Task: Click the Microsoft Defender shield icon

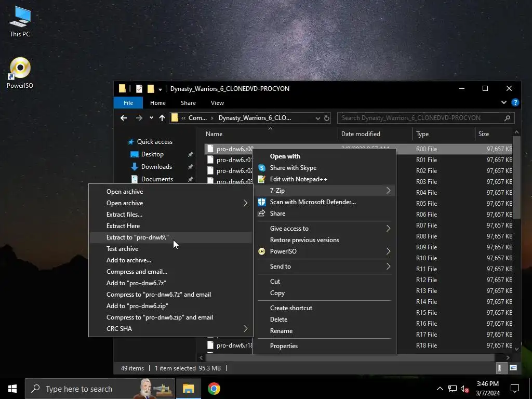Action: pyautogui.click(x=262, y=202)
